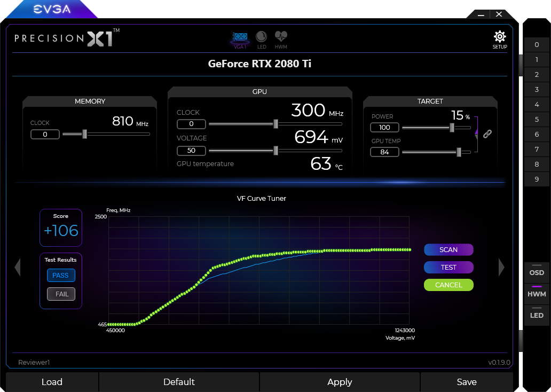
Task: Go to previous panel with left arrow
Action: point(17,267)
